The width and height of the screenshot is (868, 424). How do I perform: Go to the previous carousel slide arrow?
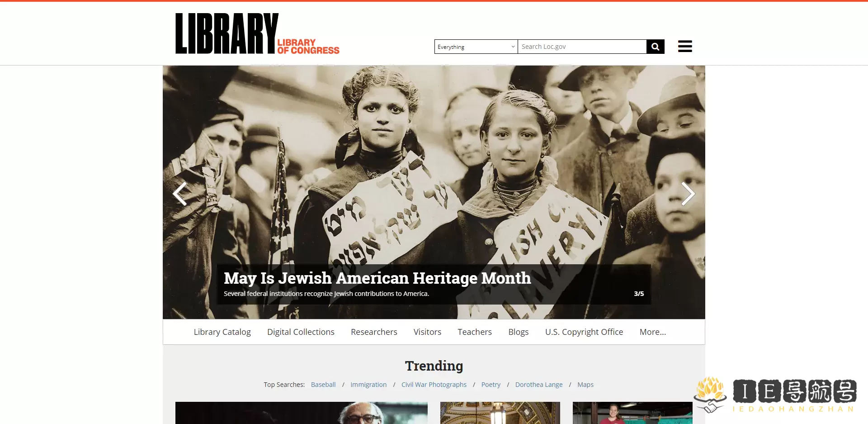point(180,194)
